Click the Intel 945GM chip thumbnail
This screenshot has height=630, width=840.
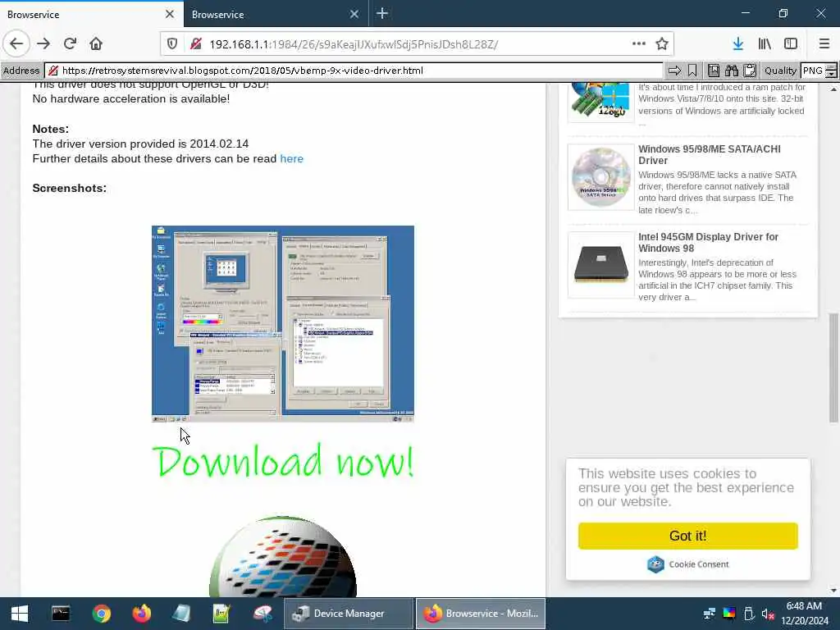[x=601, y=265]
